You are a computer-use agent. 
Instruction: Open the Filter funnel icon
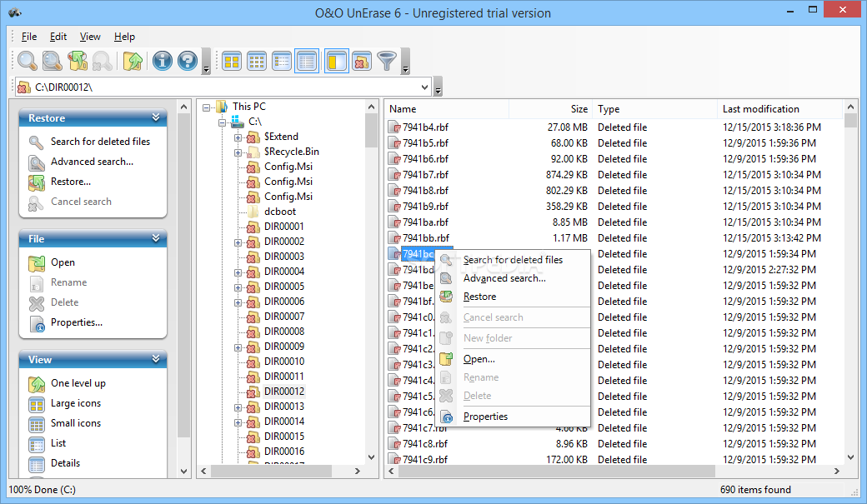point(387,62)
